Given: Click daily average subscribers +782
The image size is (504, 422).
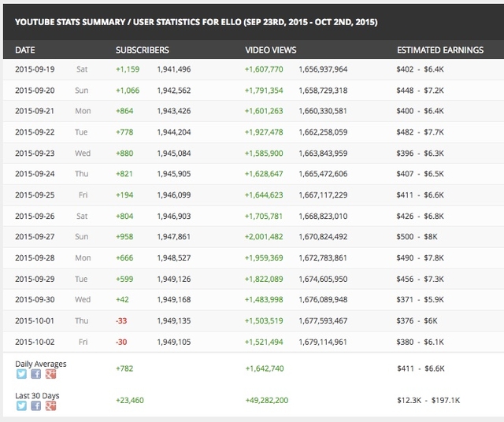Looking at the screenshot, I should [124, 368].
